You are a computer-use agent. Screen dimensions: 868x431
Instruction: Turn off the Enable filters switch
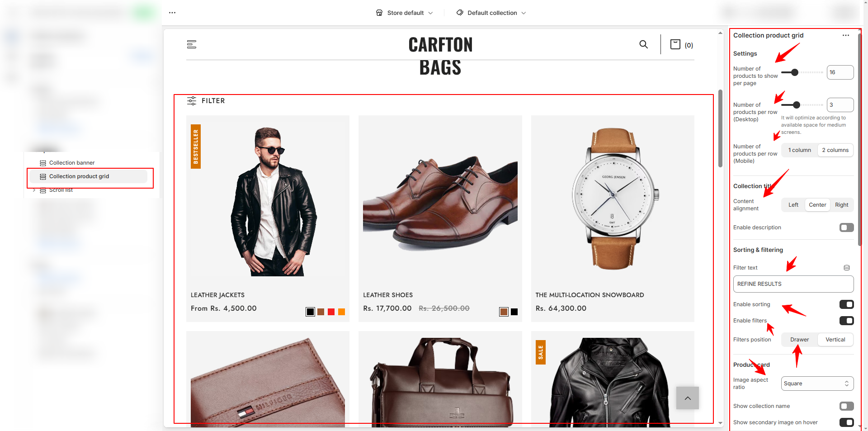click(846, 321)
